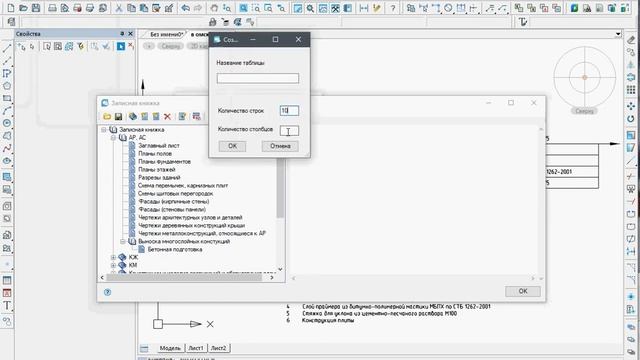Click the lock icon in second toolbar row
This screenshot has height=360, width=640.
coord(212,22)
